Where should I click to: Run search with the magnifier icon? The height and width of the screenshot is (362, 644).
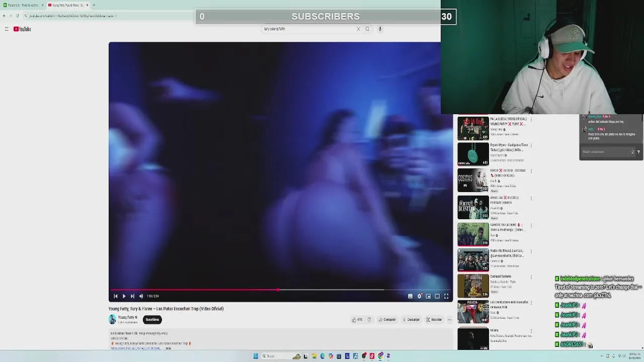pos(367,29)
